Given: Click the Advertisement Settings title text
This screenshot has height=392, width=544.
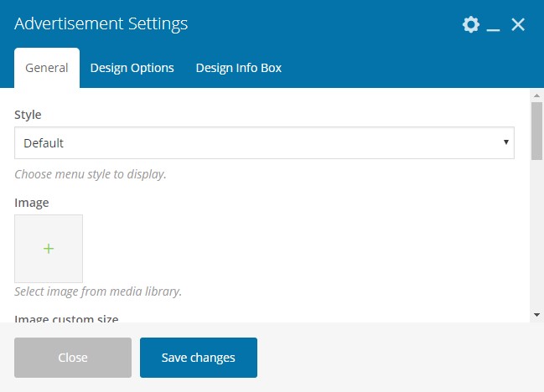Looking at the screenshot, I should [x=101, y=23].
